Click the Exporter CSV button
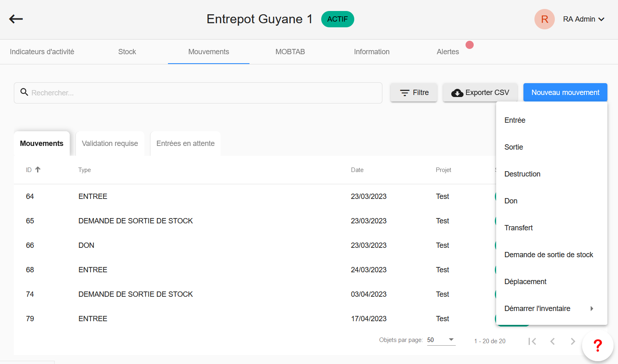Screen dimensions: 618x364 pyautogui.click(x=480, y=93)
